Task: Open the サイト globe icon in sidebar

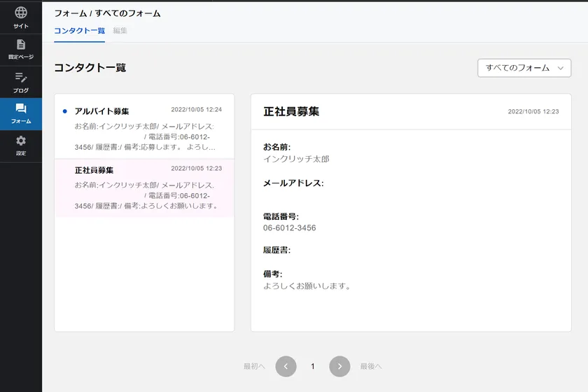Action: [x=21, y=13]
